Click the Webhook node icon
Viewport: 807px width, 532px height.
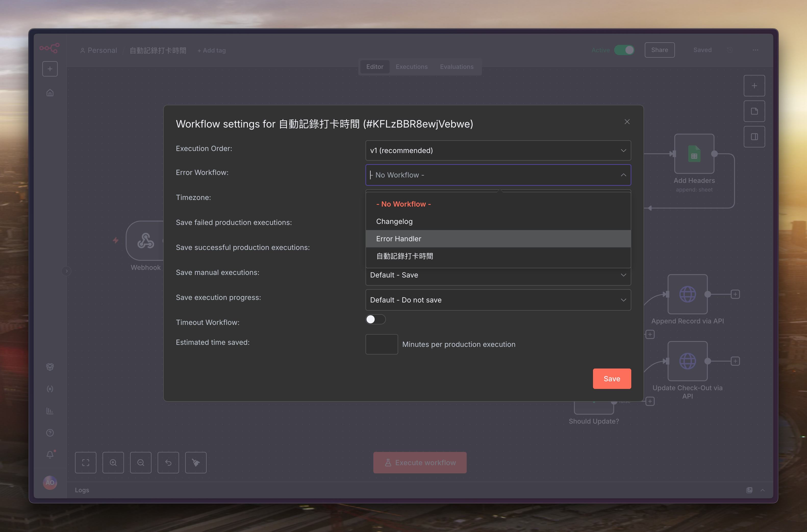point(146,240)
